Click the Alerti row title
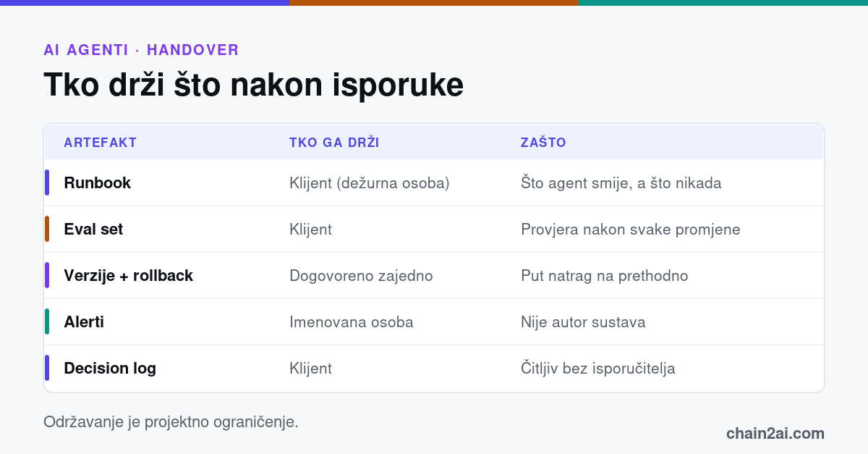 pyautogui.click(x=84, y=322)
